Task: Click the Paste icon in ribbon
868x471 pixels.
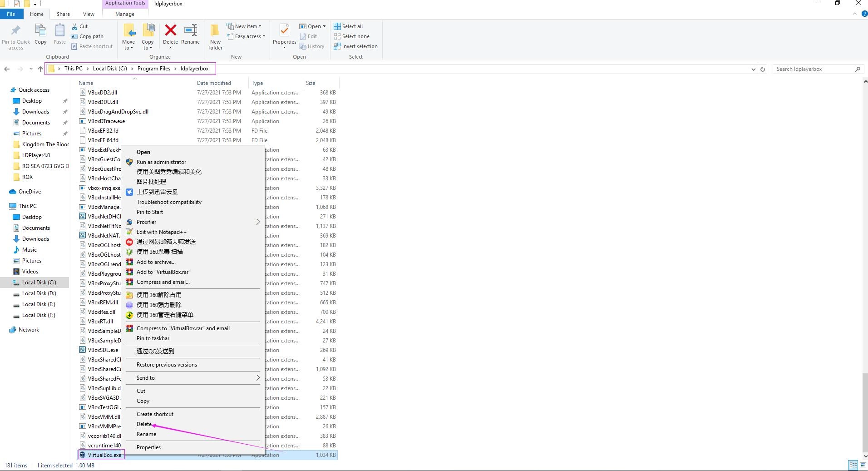Action: (59, 30)
